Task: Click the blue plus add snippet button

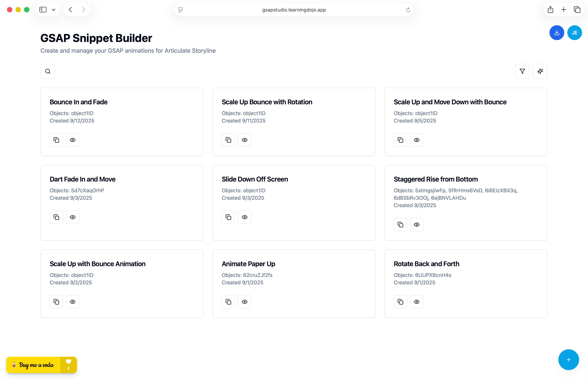Action: click(568, 360)
